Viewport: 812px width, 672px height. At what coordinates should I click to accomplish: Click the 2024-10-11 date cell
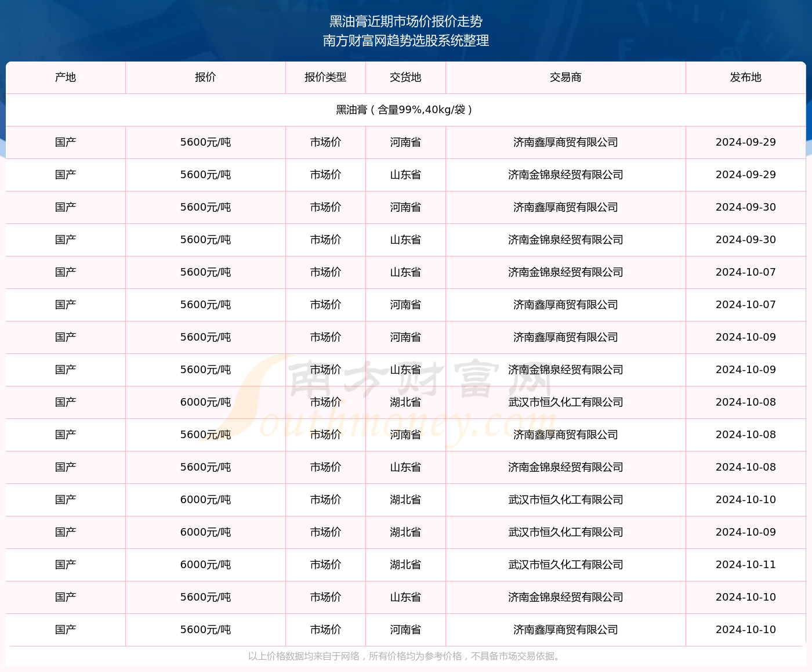[745, 565]
